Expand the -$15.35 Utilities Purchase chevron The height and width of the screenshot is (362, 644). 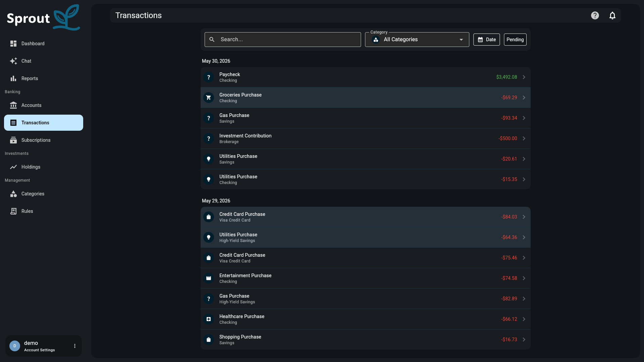tap(524, 179)
